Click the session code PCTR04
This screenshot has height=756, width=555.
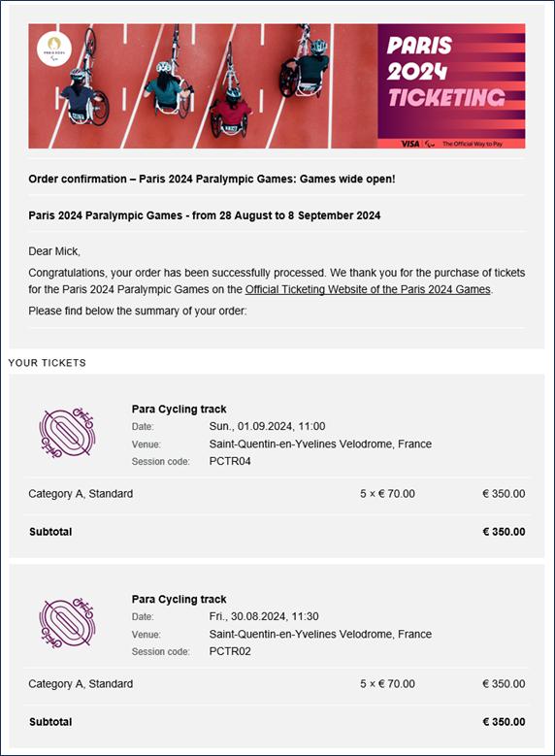pyautogui.click(x=230, y=461)
